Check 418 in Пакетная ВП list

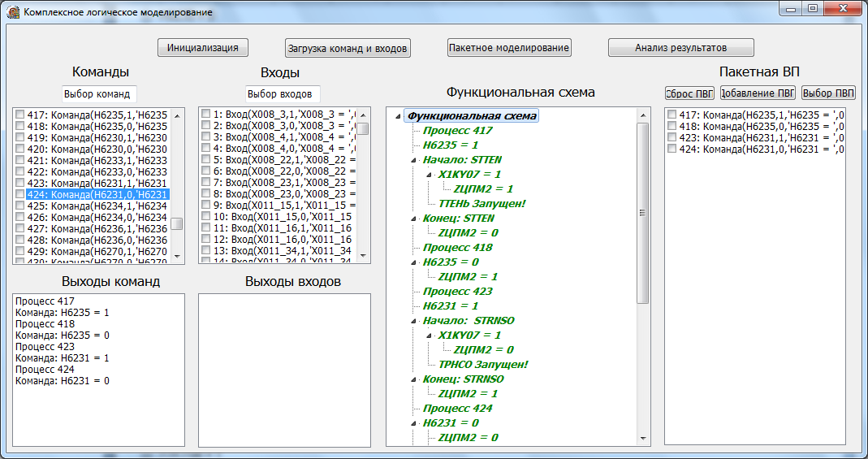(672, 126)
